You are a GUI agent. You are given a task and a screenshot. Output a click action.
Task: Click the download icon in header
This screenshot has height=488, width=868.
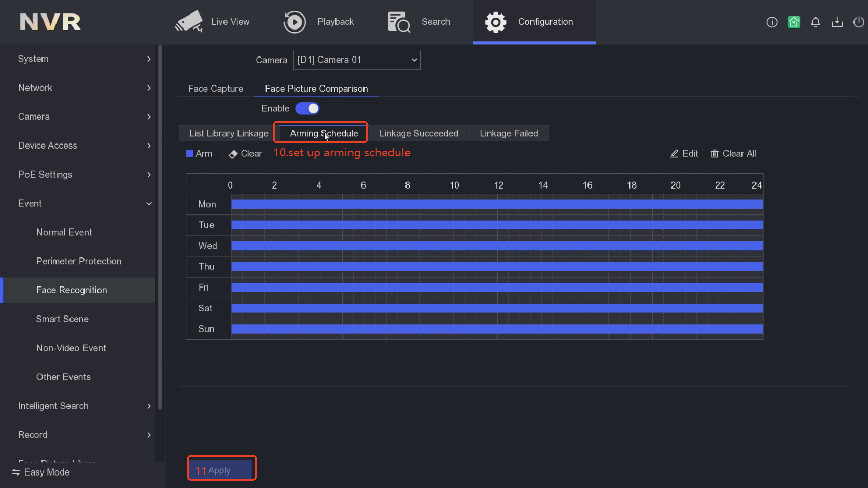pyautogui.click(x=837, y=22)
